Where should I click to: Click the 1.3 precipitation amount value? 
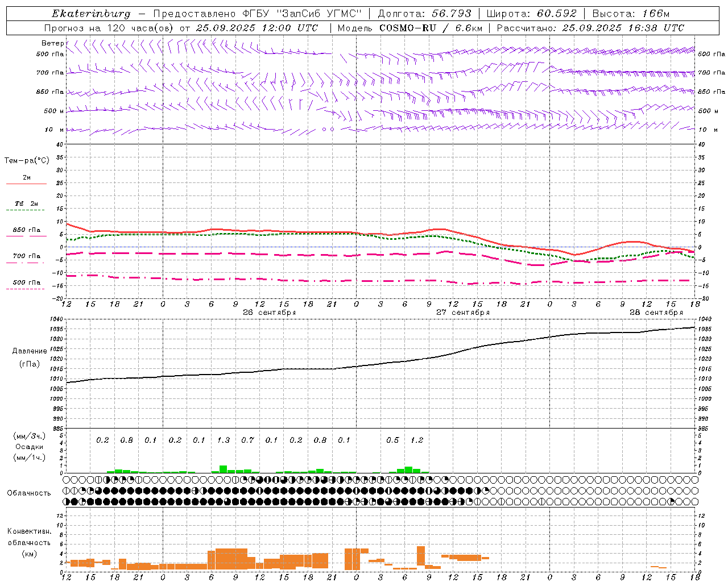[224, 440]
